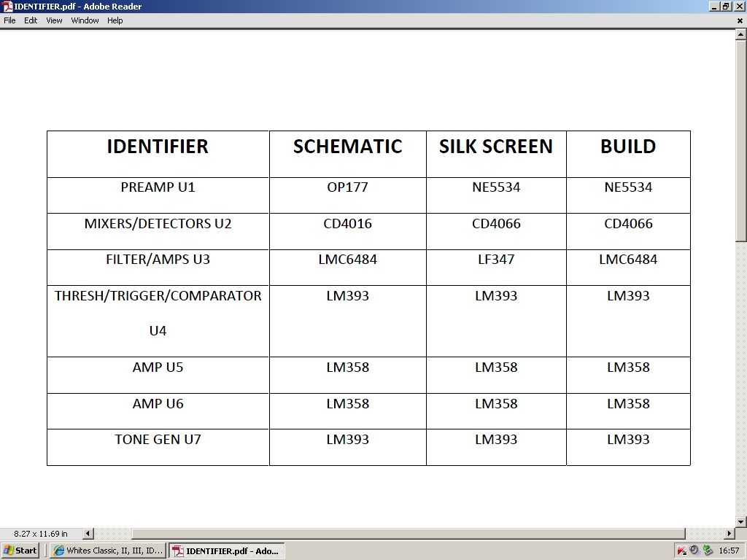Click CD4066 in the Silk Screen column
This screenshot has width=747, height=560.
click(496, 223)
